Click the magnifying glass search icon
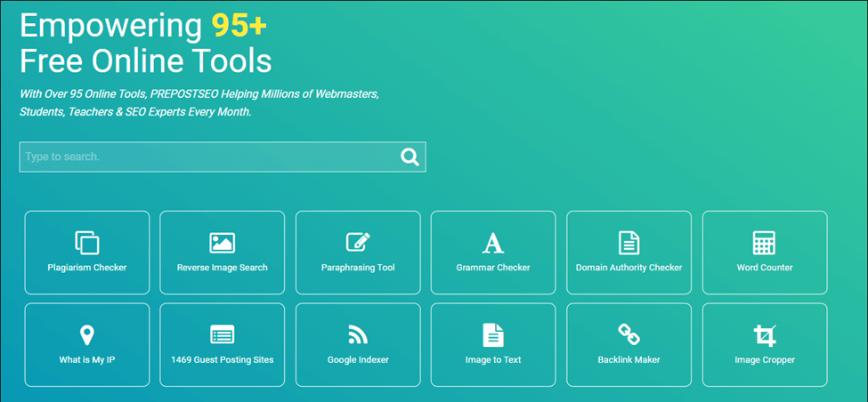 click(410, 157)
